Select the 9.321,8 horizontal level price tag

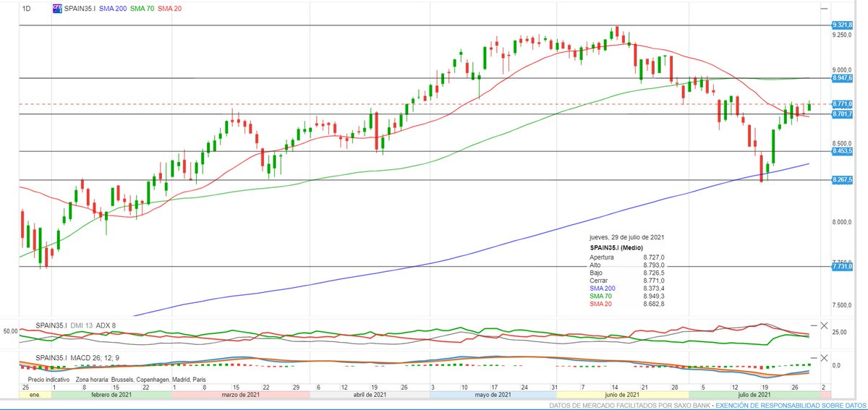[843, 25]
